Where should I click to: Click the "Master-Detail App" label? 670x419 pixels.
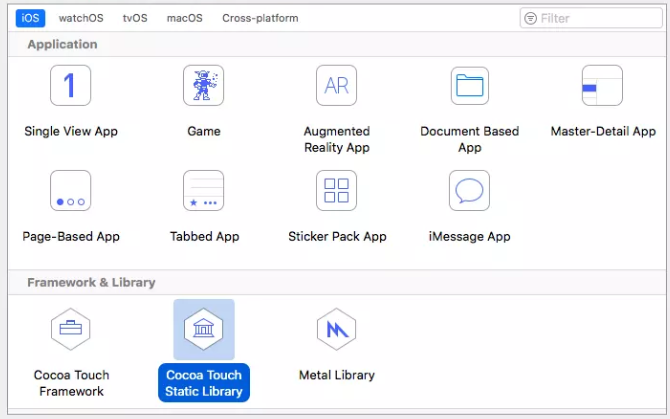tap(603, 131)
